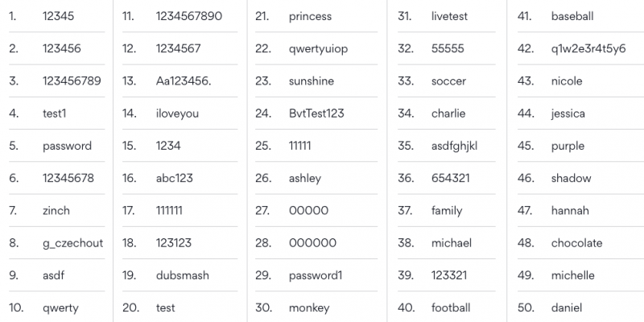Screen dimensions: 644x322
Task: Select the "q1w2e3r4t5y6" entry
Action: click(x=588, y=49)
